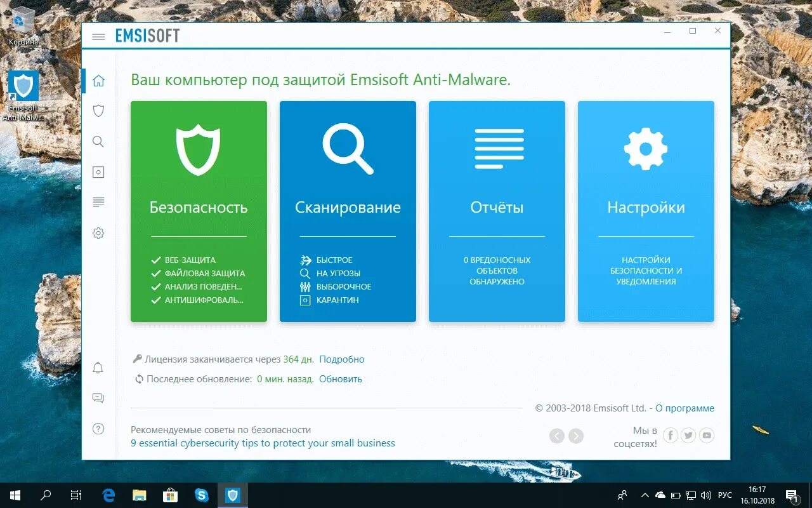
Task: Open Windows Start menu
Action: (15, 495)
